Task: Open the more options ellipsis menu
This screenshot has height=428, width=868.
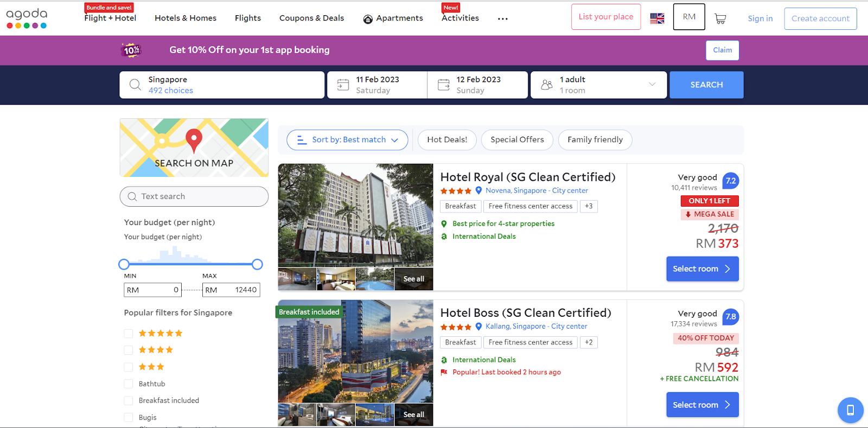Action: coord(503,18)
